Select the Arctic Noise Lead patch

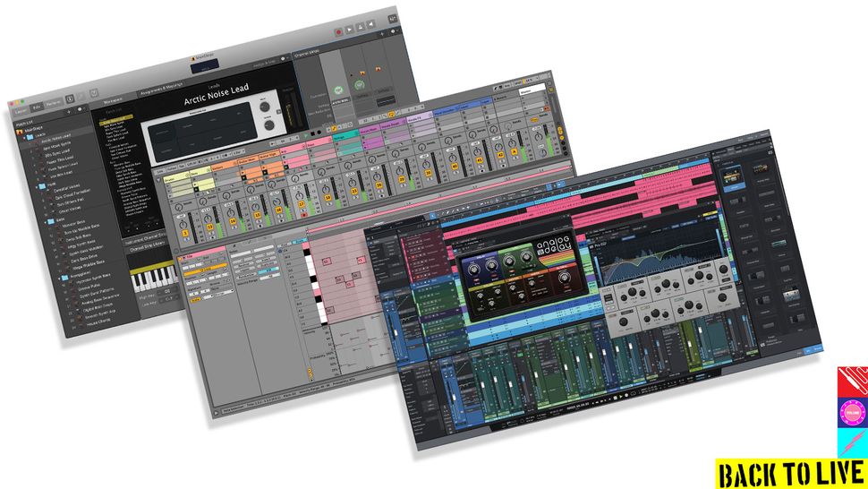tap(55, 141)
